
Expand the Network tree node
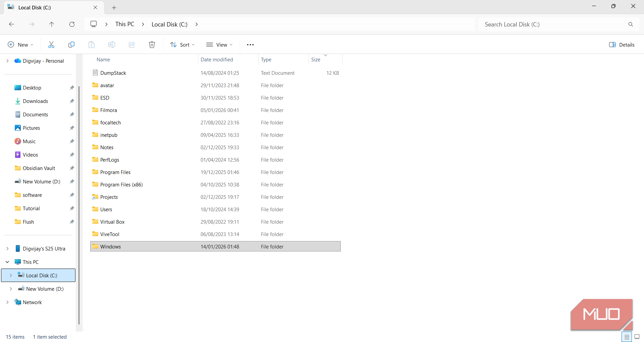[x=7, y=302]
